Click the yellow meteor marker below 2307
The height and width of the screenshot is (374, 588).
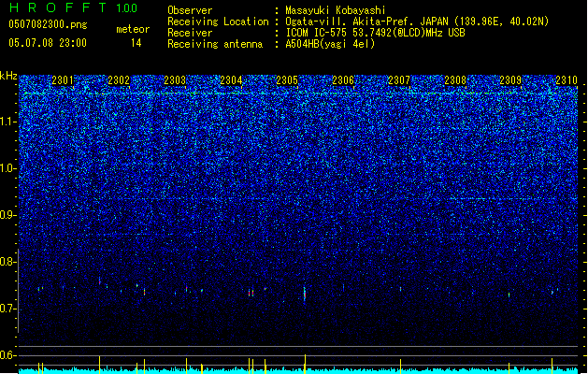(x=400, y=367)
